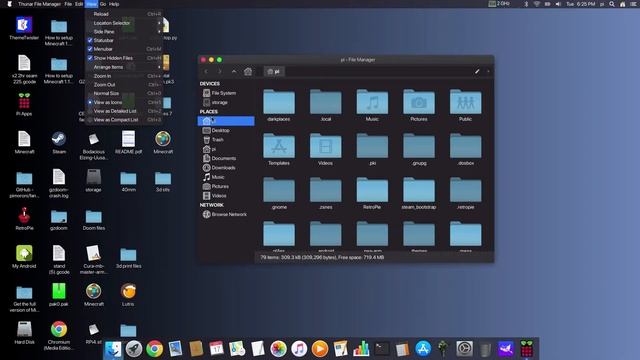This screenshot has height=360, width=640.
Task: Open the photos pinwheel icon in dock
Action: (278, 349)
